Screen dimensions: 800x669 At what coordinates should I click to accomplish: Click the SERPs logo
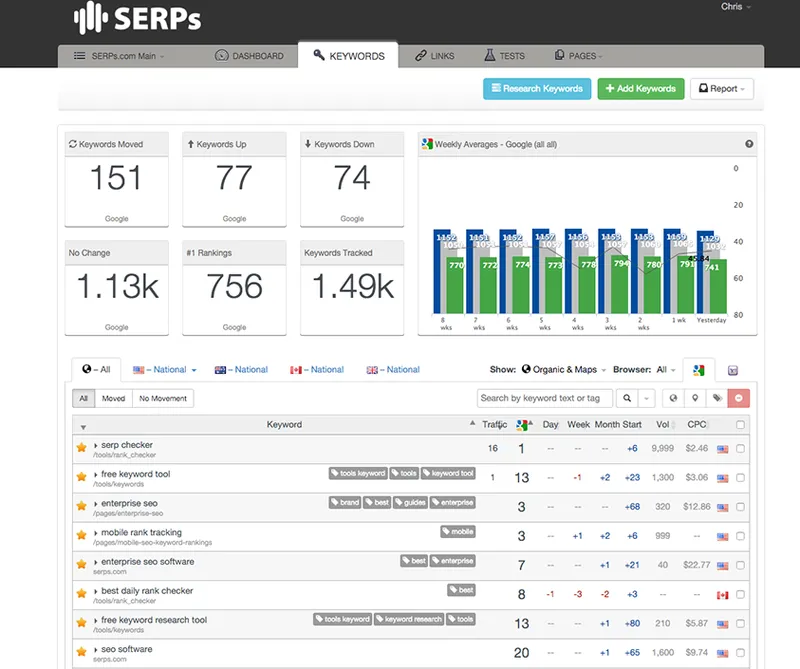point(138,18)
